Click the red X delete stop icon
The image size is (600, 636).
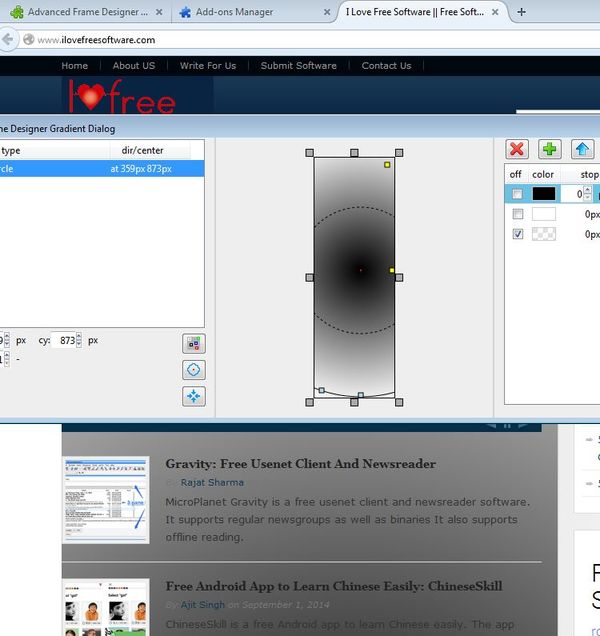pyautogui.click(x=517, y=149)
